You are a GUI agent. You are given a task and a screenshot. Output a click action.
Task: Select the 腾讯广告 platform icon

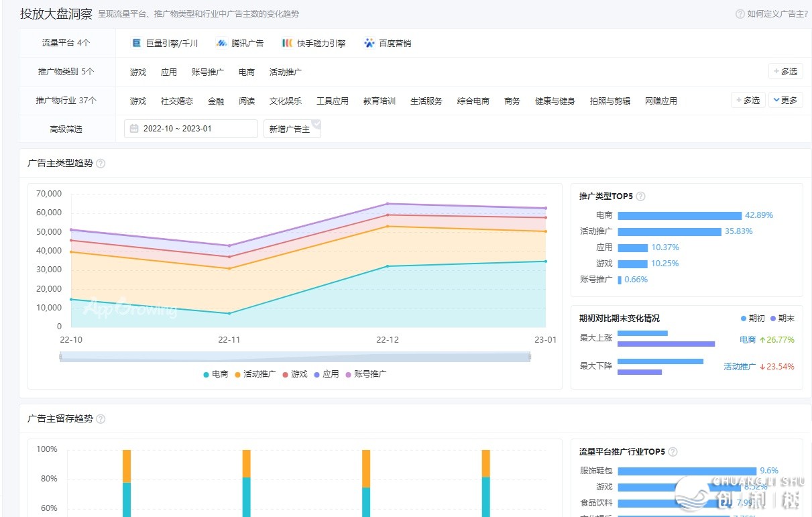(222, 43)
